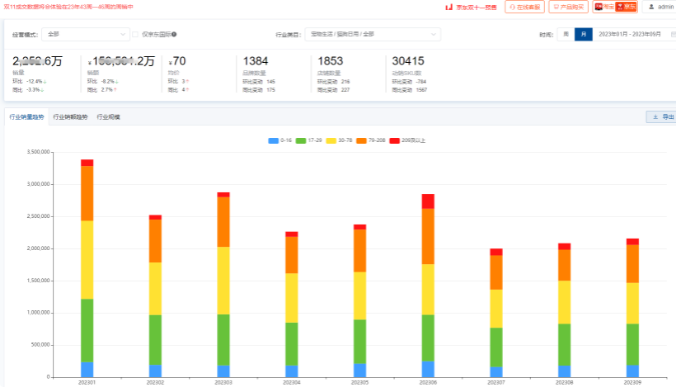
Task: Toggle the orange 79-208 legend series
Action: [x=371, y=140]
